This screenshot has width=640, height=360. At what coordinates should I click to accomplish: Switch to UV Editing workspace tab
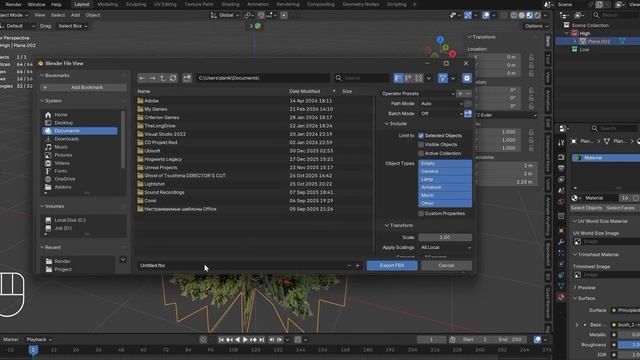[165, 4]
